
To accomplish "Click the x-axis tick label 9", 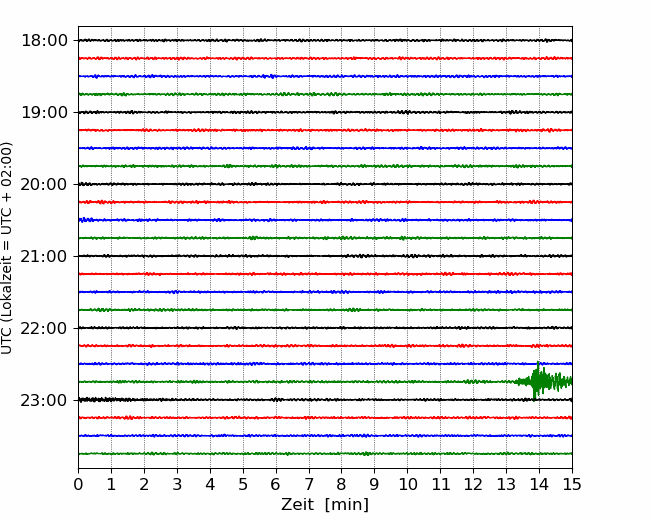I will [375, 484].
